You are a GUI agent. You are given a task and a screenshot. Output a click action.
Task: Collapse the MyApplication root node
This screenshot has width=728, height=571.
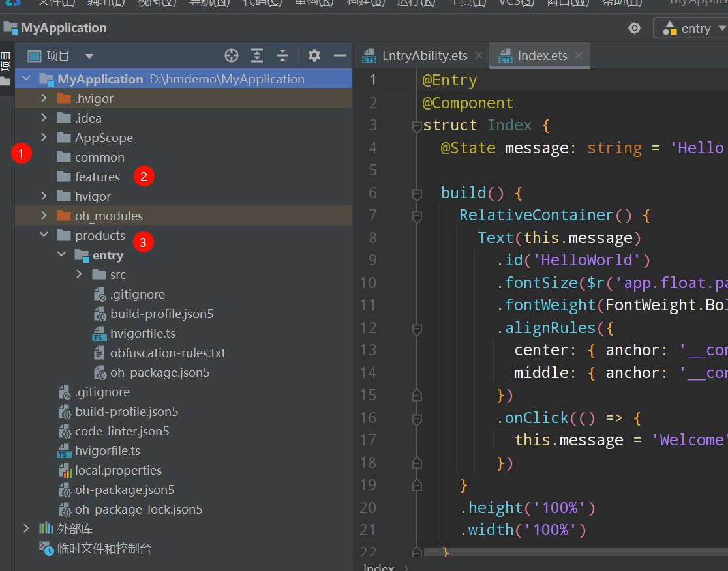(27, 78)
